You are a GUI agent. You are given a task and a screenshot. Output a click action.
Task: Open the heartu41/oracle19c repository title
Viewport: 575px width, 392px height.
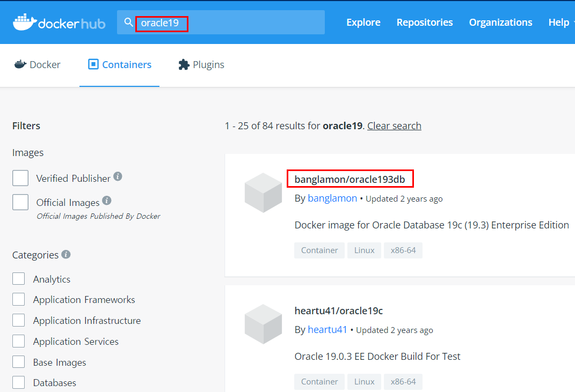click(x=338, y=310)
